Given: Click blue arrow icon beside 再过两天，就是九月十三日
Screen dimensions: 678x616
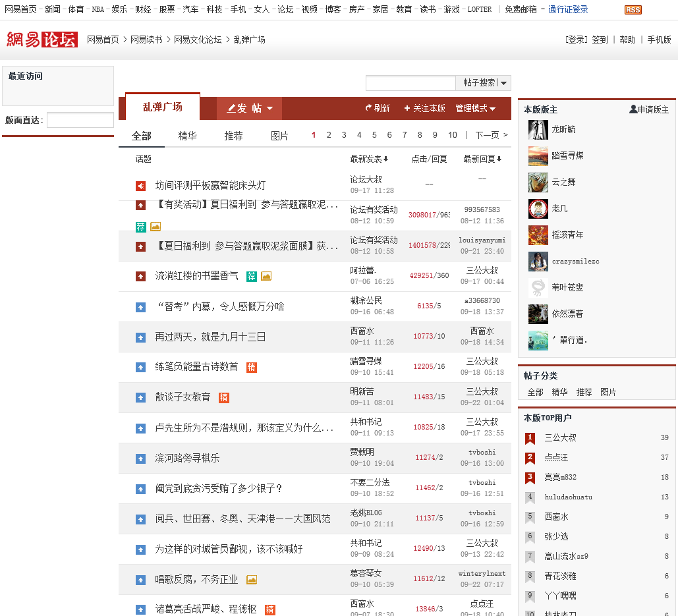Looking at the screenshot, I should [x=140, y=337].
